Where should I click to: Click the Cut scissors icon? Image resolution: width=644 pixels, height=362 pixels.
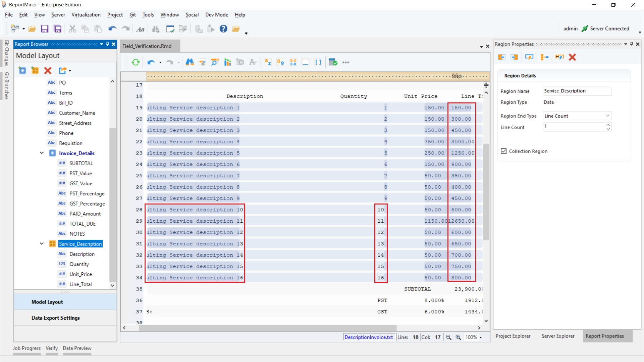tap(72, 29)
